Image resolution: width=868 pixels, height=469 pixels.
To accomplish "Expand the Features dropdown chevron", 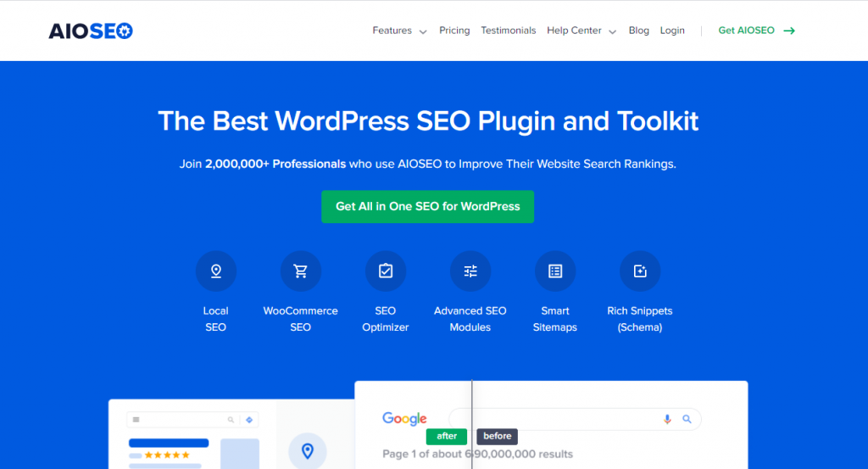I will point(423,31).
